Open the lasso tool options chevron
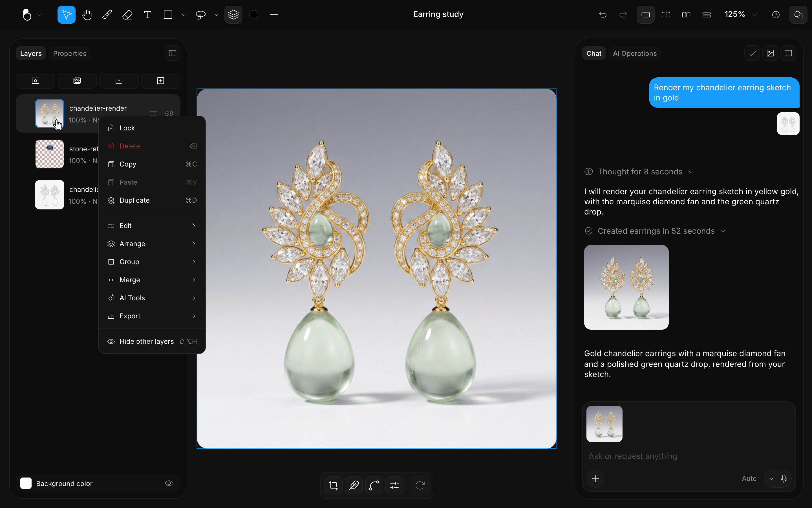 tap(217, 15)
